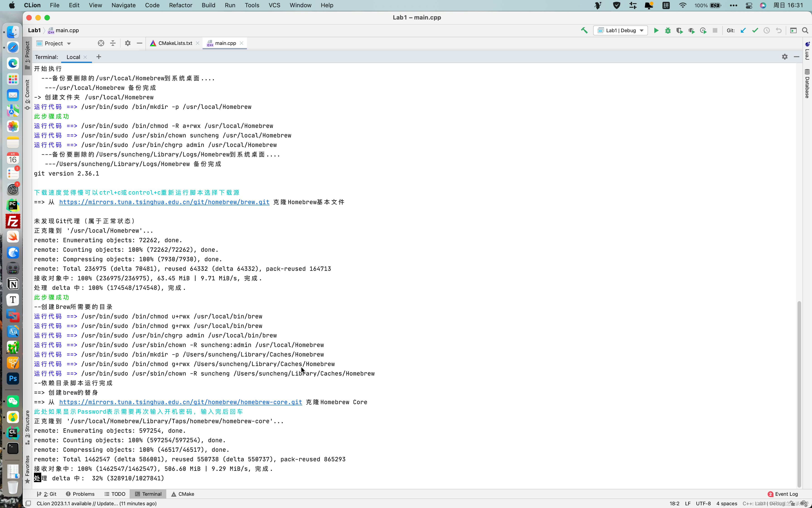Viewport: 812px width, 508px height.
Task: Open WeChat from the Dock
Action: click(13, 401)
